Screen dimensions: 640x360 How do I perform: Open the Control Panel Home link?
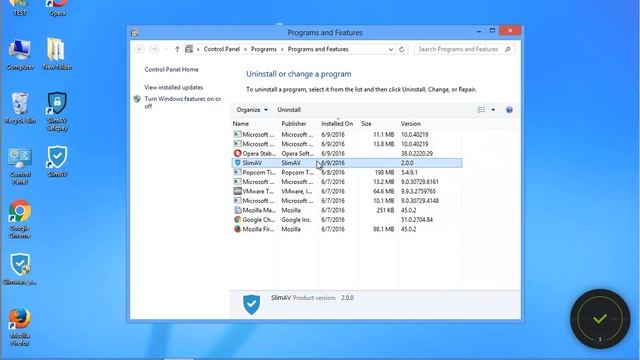[171, 70]
